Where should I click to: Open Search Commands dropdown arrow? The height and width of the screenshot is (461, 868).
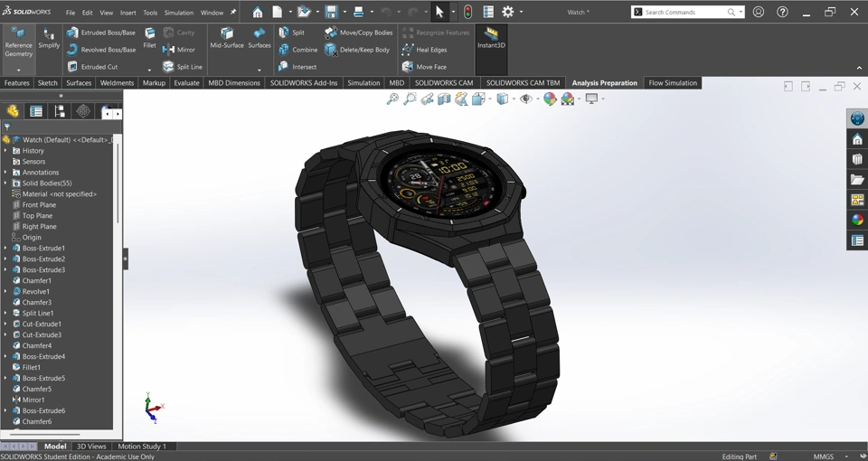[741, 12]
